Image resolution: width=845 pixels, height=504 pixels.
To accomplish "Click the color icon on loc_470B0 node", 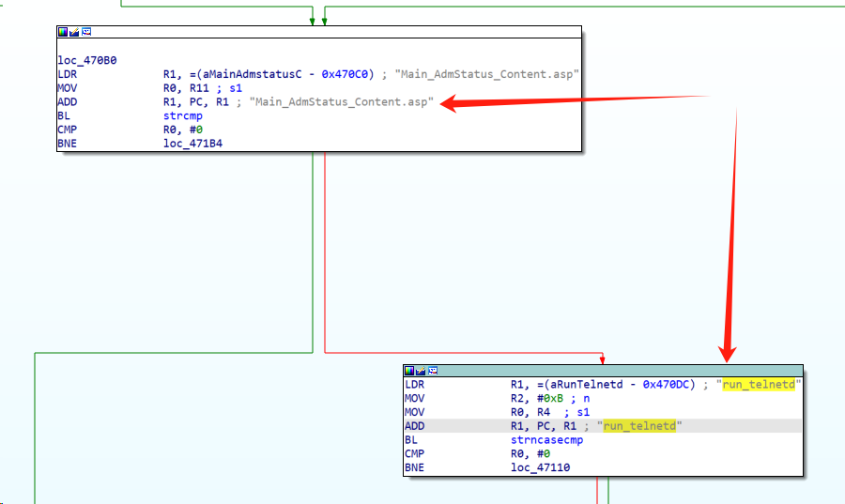I will click(x=63, y=32).
